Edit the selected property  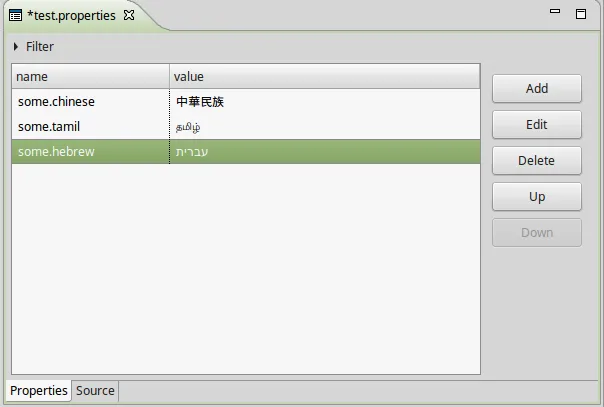click(537, 124)
